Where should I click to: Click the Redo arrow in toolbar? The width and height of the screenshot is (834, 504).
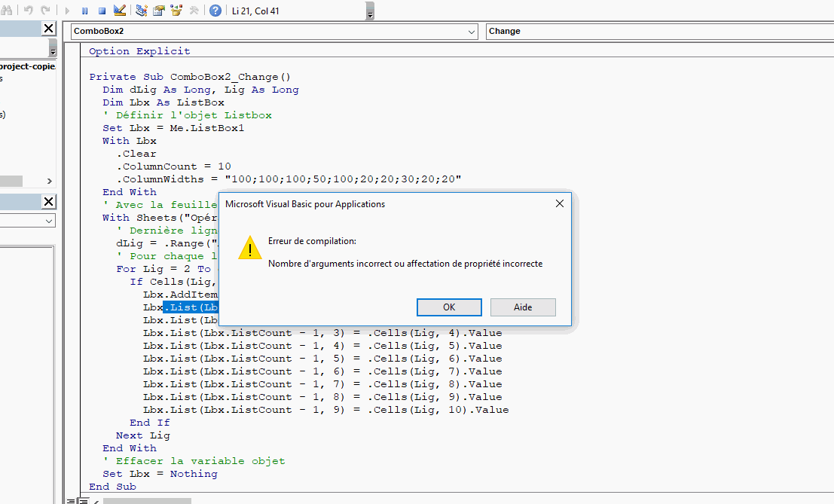(x=46, y=11)
